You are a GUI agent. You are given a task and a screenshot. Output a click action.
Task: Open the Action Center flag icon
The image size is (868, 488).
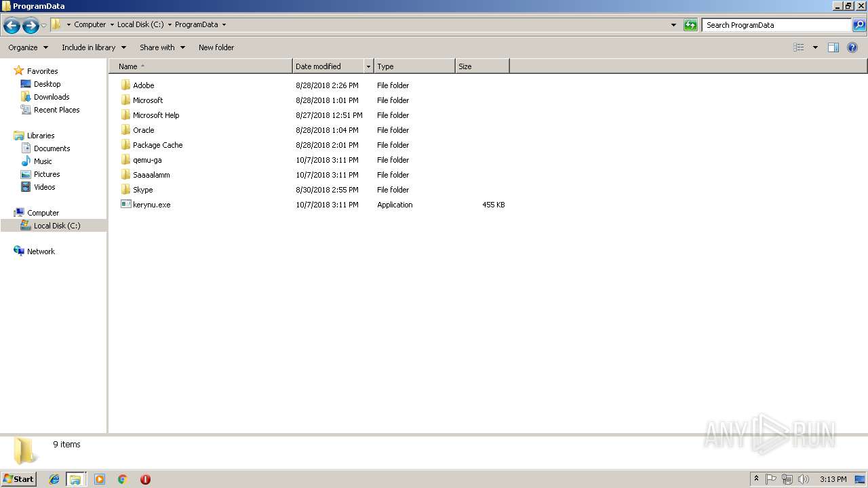click(771, 479)
